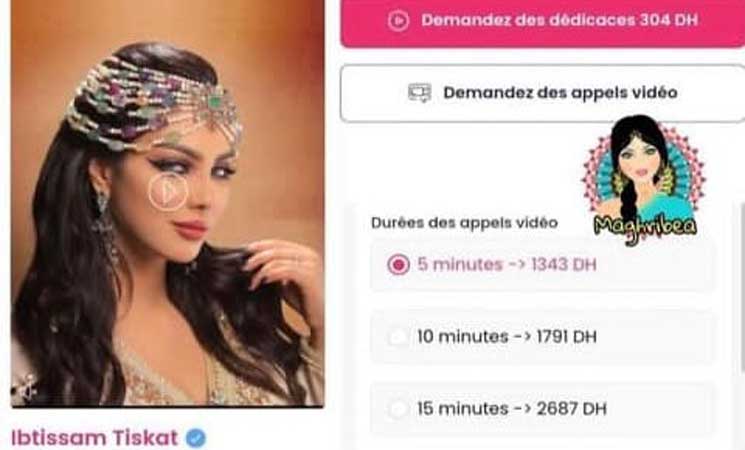The width and height of the screenshot is (745, 450).
Task: Choose the 5 minutes -> 1343 DH option
Action: 543,265
